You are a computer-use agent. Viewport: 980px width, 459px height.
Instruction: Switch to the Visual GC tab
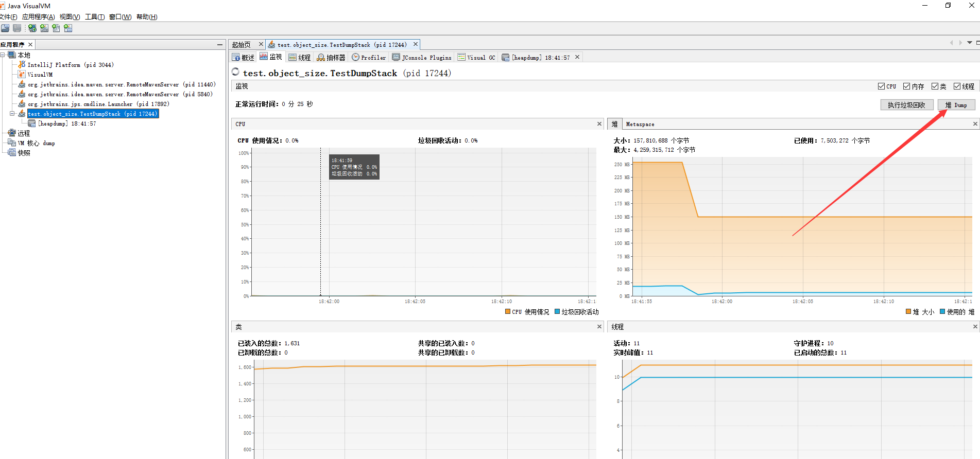tap(476, 57)
